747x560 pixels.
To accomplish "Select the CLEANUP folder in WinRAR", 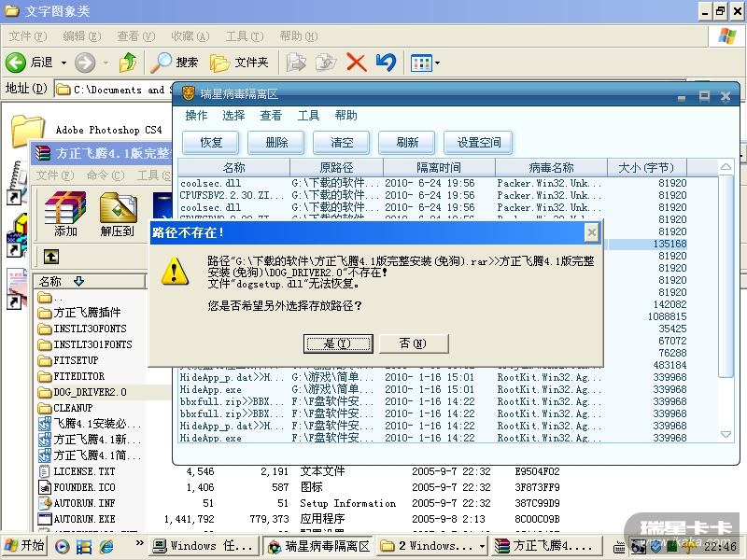I will (x=65, y=408).
